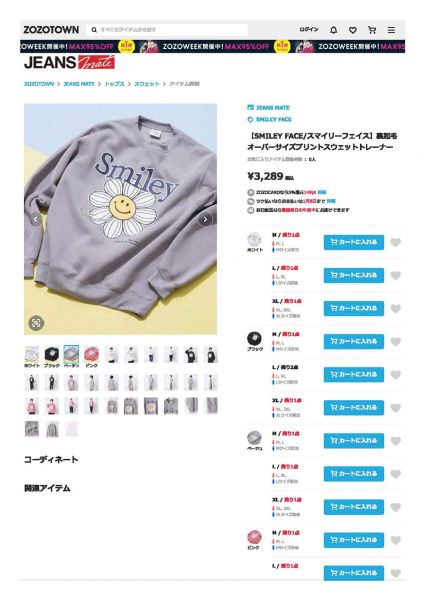Show next product image with right arrow
424x600 pixels.
tap(205, 219)
